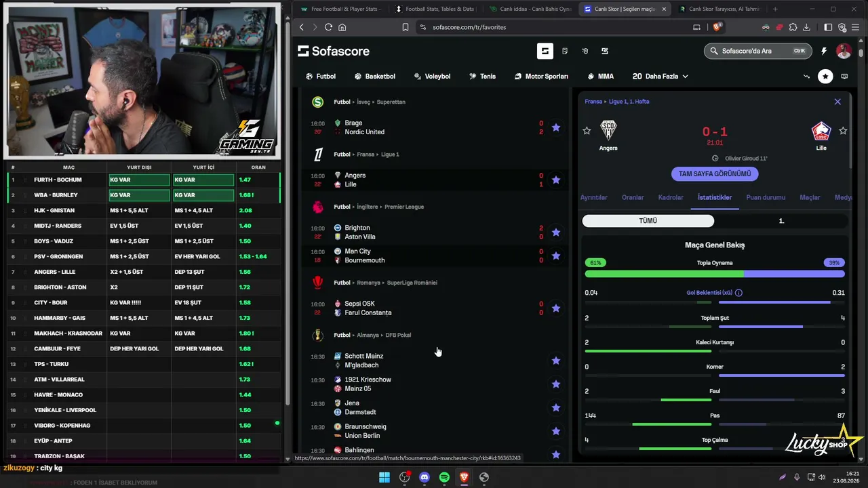Click the Toplam Şut stat bar
Image resolution: width=868 pixels, height=488 pixels.
[x=715, y=327]
